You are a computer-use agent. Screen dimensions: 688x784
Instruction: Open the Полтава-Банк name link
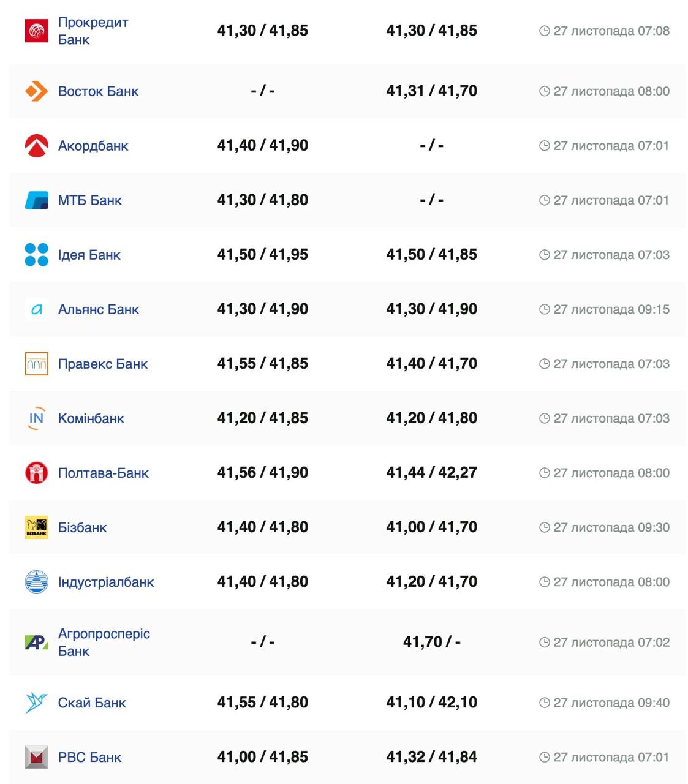103,473
